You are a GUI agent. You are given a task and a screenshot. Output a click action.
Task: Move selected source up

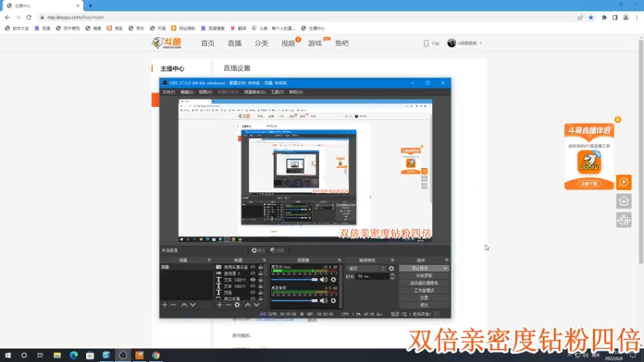(x=248, y=305)
